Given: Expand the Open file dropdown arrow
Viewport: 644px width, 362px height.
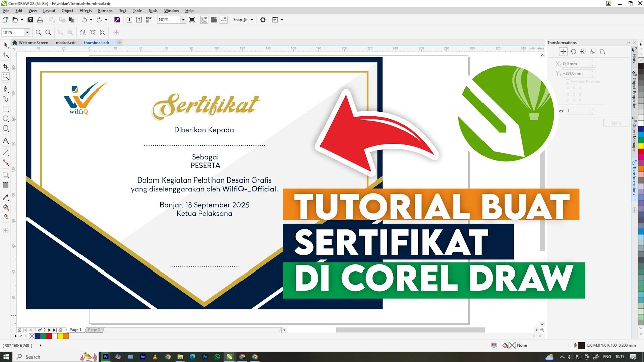Looking at the screenshot, I should [x=22, y=20].
